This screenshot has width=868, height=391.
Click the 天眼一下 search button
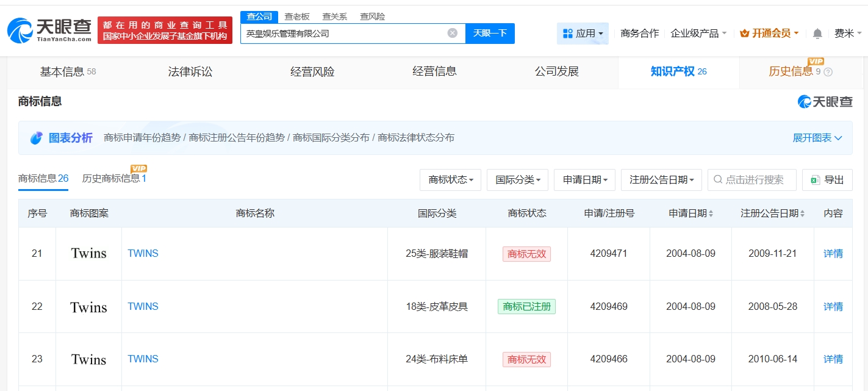[490, 33]
